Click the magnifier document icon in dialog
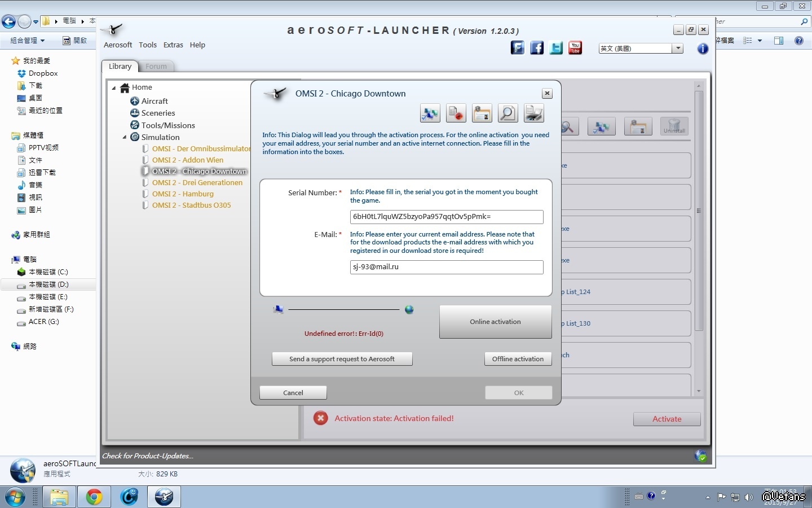The height and width of the screenshot is (508, 812). (x=507, y=113)
